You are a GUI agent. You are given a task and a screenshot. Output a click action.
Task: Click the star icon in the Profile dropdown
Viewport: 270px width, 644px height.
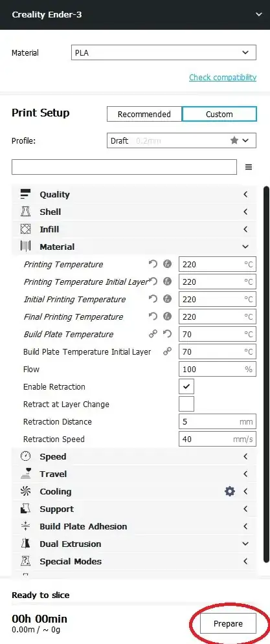click(x=234, y=140)
